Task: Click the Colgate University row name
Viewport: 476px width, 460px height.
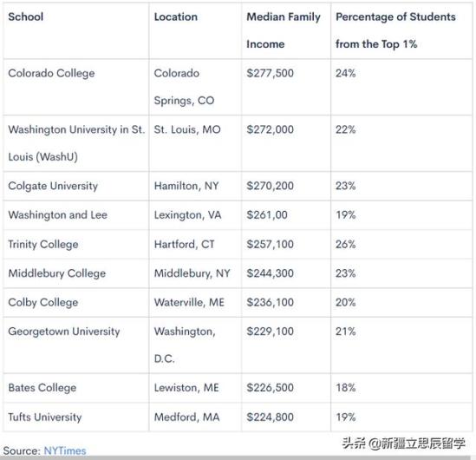Action: pyautogui.click(x=53, y=186)
